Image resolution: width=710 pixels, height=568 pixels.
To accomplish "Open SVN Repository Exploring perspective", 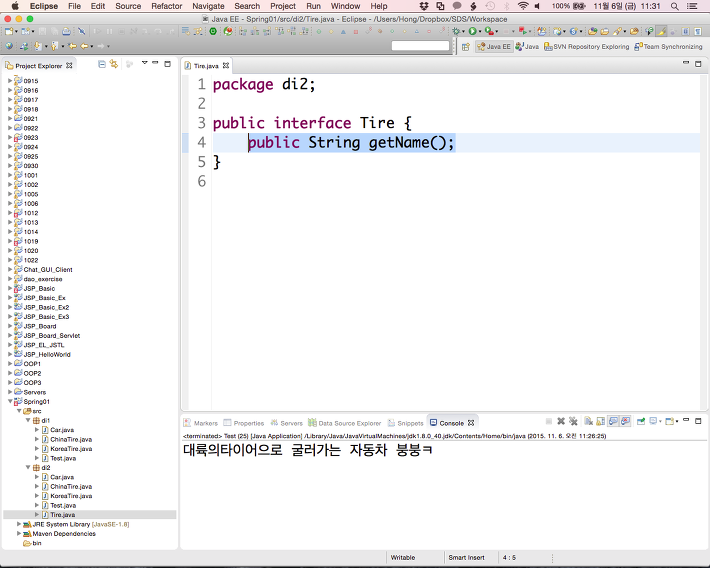I will 586,47.
